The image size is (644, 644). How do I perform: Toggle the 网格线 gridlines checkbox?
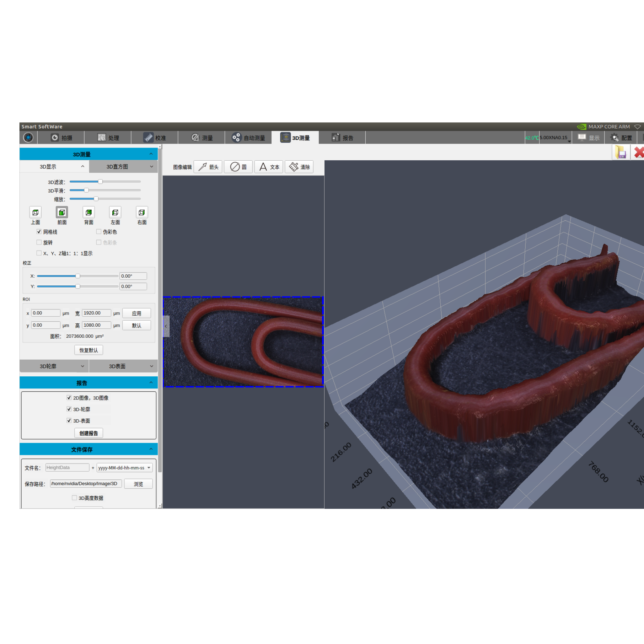[x=39, y=232]
